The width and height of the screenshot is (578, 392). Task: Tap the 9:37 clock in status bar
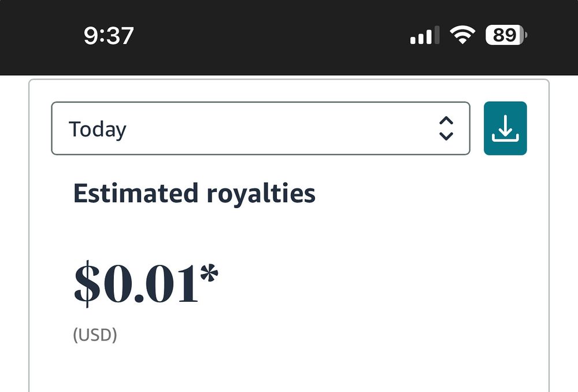109,36
